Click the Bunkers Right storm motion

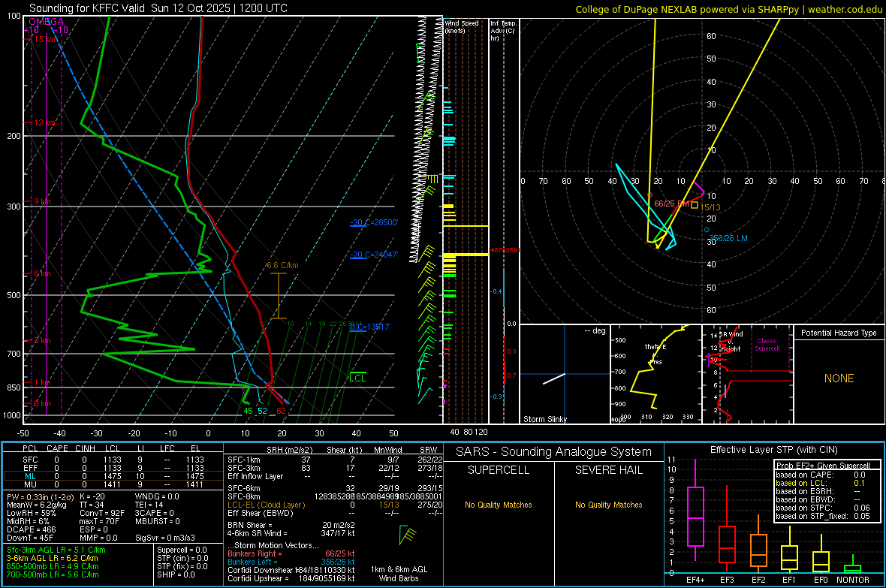click(x=291, y=553)
